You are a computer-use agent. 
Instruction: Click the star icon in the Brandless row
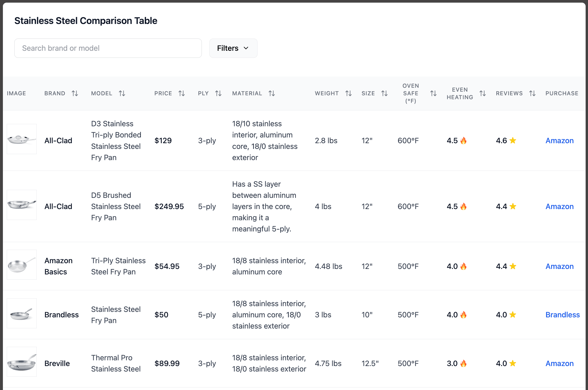[x=513, y=315]
